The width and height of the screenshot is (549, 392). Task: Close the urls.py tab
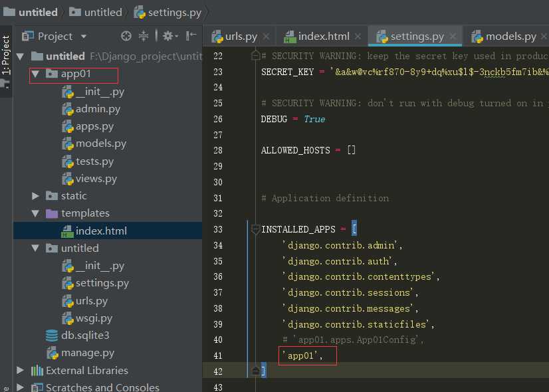[266, 37]
